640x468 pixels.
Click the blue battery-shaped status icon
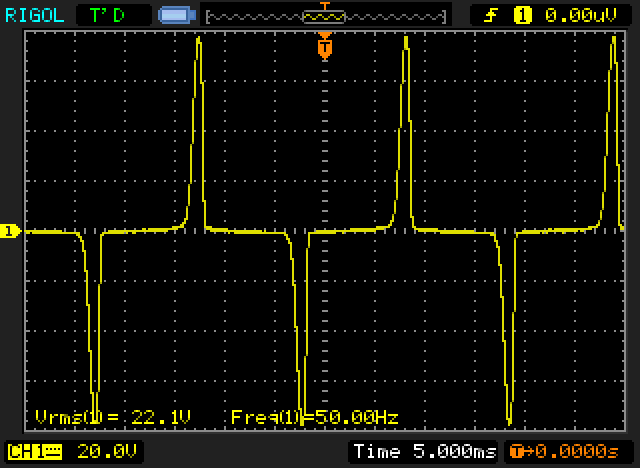[x=177, y=16]
